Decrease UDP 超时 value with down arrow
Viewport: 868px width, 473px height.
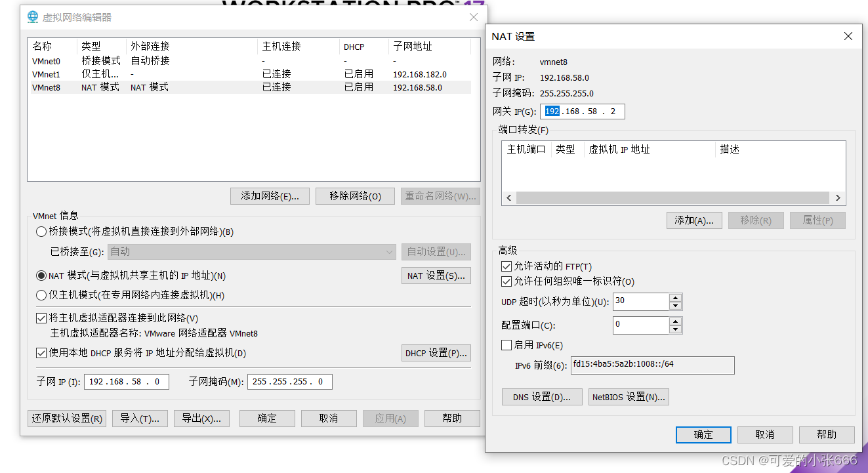pyautogui.click(x=676, y=306)
